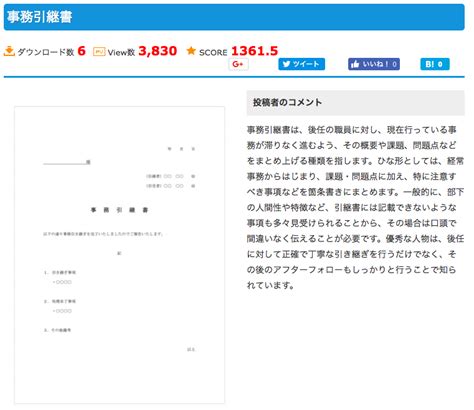Click the orange download icon
The height and width of the screenshot is (410, 474).
(9, 51)
